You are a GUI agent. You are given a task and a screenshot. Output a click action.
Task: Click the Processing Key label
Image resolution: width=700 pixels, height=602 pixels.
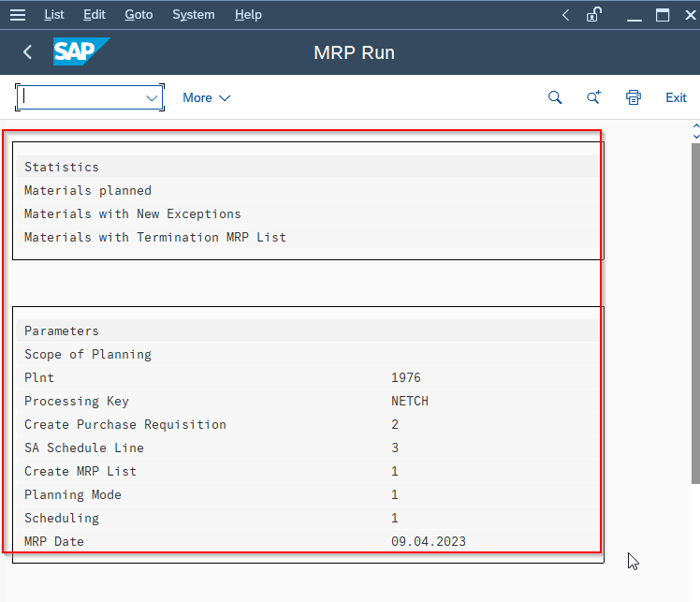(x=77, y=401)
